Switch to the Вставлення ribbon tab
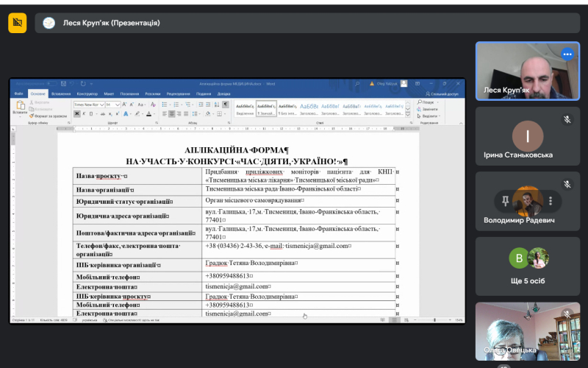Viewport: 588px width, 368px height. 61,94
